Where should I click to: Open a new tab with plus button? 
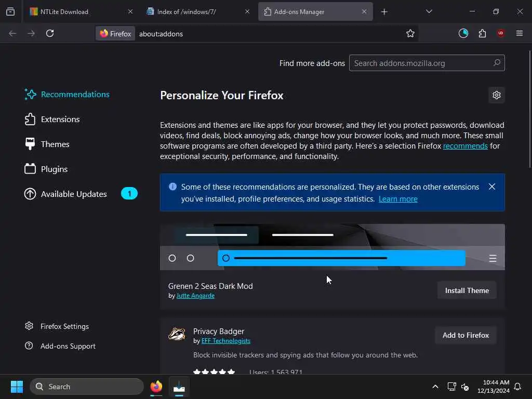[x=384, y=12]
